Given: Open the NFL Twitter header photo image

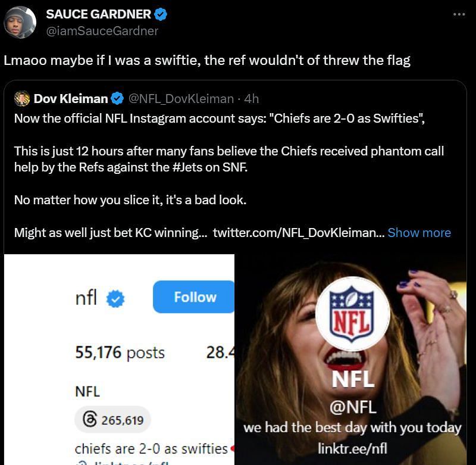Looking at the screenshot, I should 351,359.
